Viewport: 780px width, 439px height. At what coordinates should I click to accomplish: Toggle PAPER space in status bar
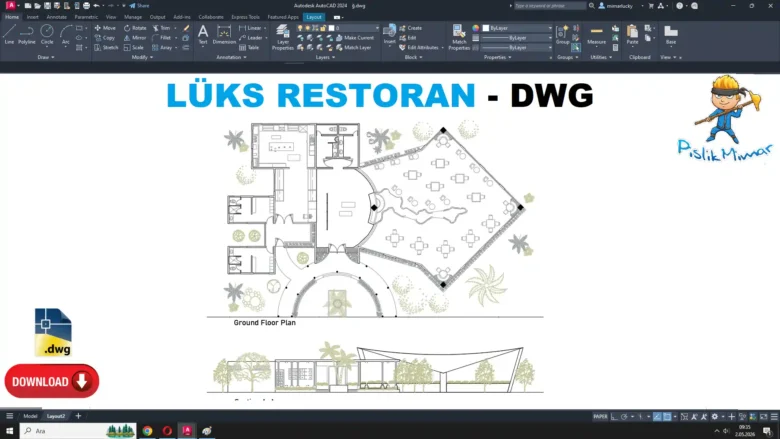[600, 417]
